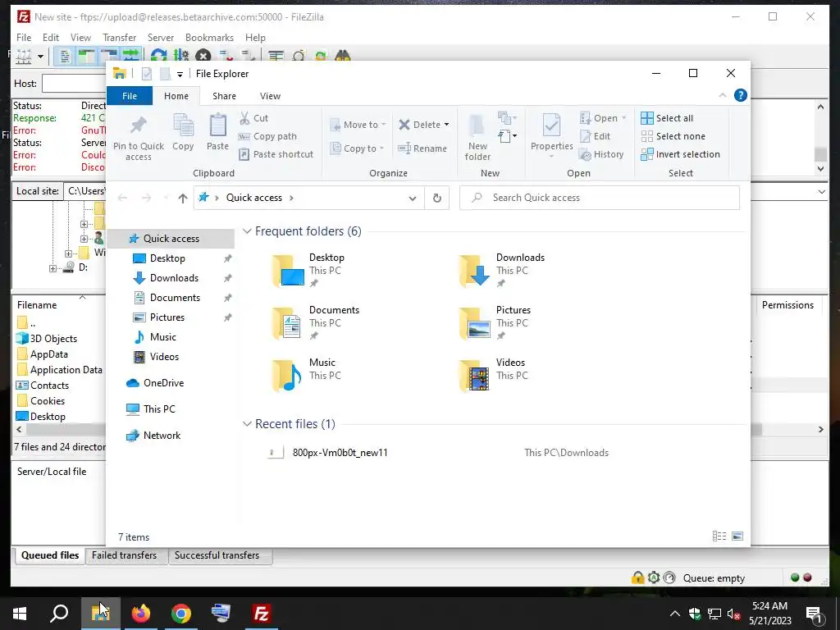Open FileZilla Transfer menu
Screen dimensions: 840x630
(x=120, y=38)
